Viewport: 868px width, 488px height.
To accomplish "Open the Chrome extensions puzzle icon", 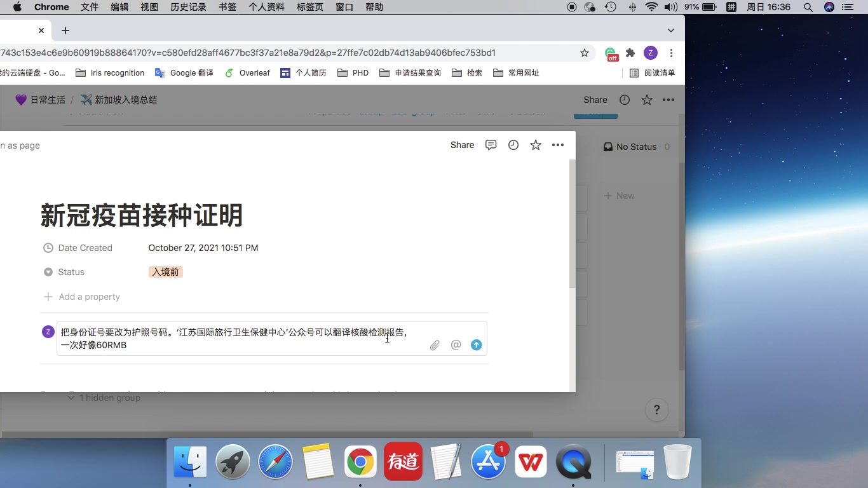I will 630,53.
